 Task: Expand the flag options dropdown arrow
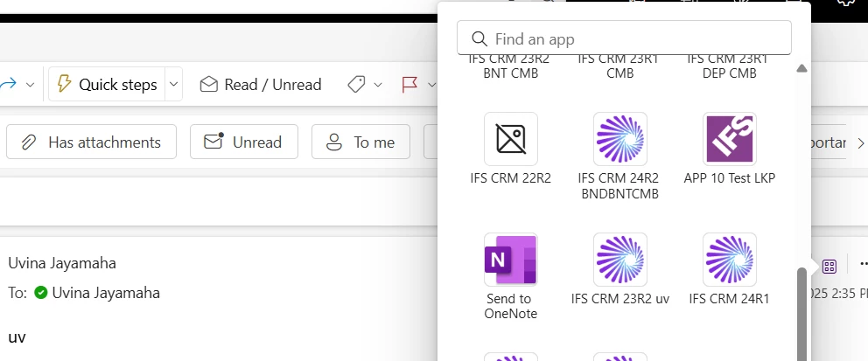pos(431,85)
